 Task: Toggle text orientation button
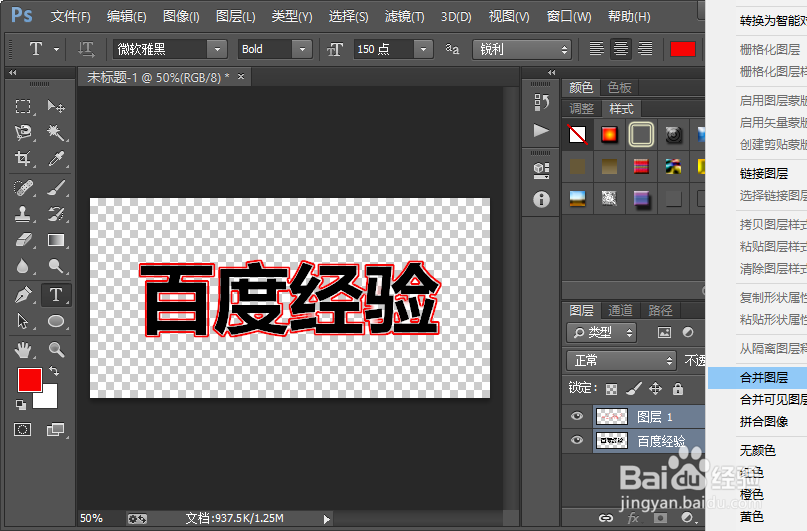(x=86, y=49)
